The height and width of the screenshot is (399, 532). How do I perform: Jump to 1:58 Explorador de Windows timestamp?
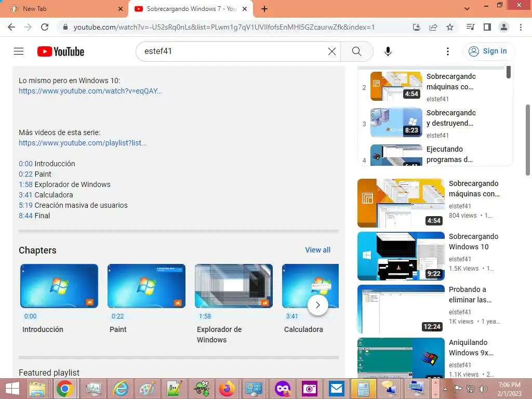click(25, 184)
